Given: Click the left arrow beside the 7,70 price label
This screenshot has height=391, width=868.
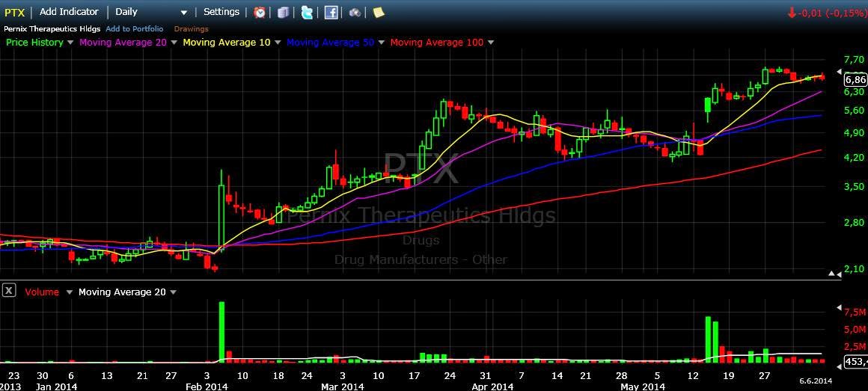Looking at the screenshot, I should coord(839,72).
